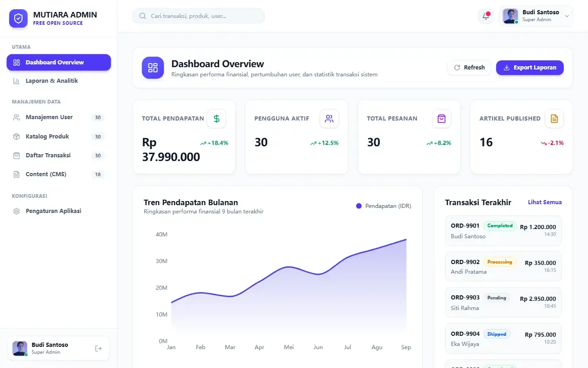Image resolution: width=588 pixels, height=368 pixels.
Task: Open the Lihat Semua transactions link
Action: pos(545,202)
